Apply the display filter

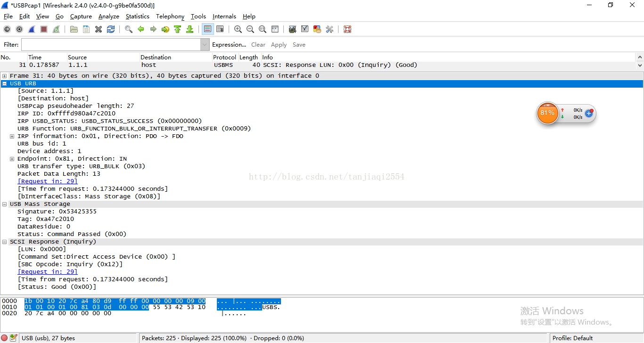pos(279,45)
